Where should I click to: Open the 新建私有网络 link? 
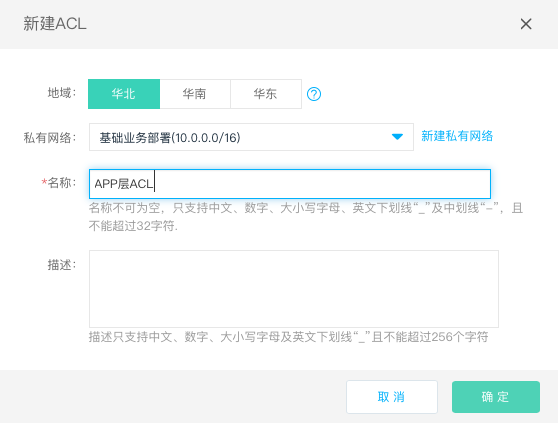pyautogui.click(x=457, y=136)
